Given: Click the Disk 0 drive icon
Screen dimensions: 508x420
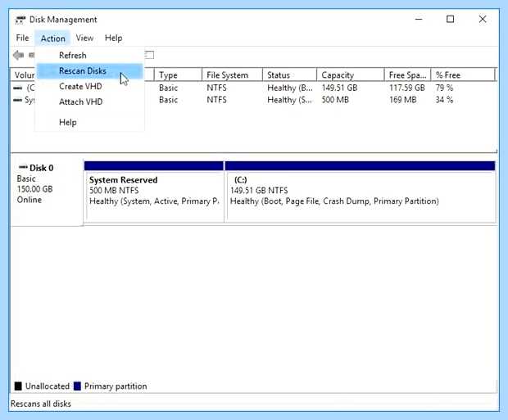Looking at the screenshot, I should (23, 167).
